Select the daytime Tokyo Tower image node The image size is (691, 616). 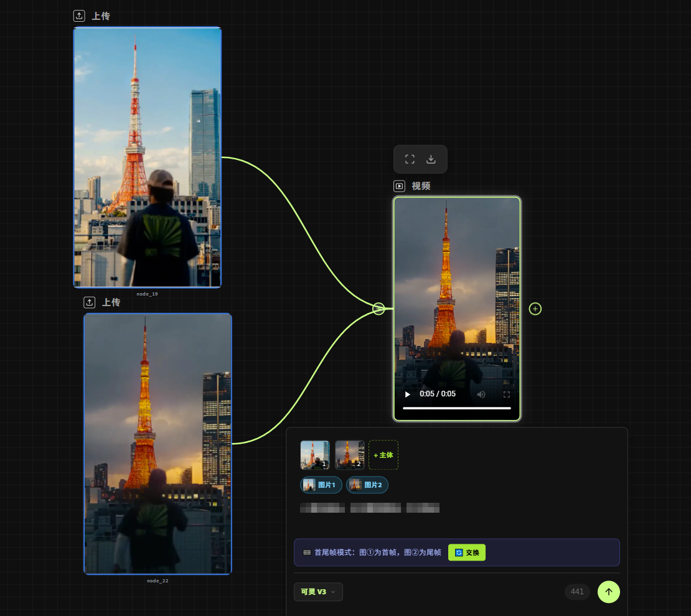(148, 157)
